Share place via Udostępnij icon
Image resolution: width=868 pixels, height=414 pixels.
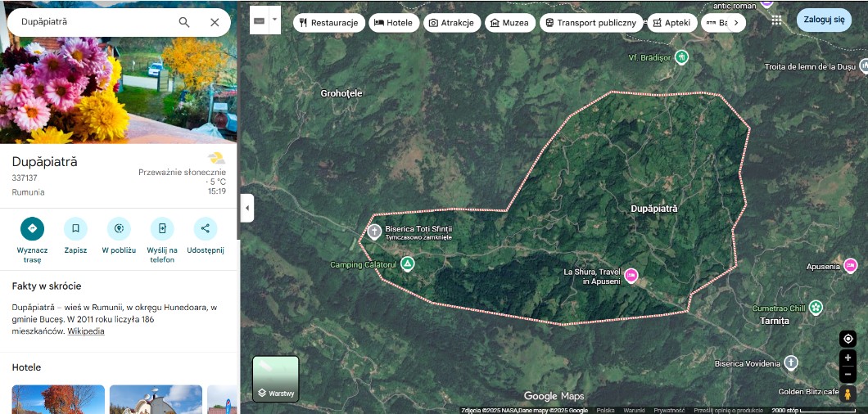coord(205,228)
